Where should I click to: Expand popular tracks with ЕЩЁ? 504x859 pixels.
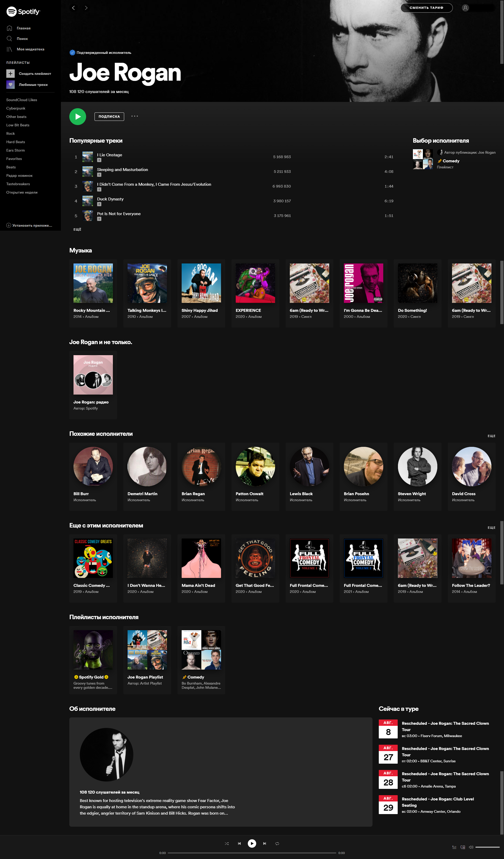coord(77,229)
